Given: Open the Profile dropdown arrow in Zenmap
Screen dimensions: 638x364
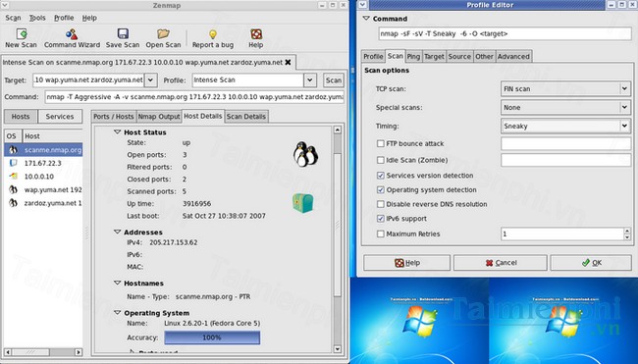Looking at the screenshot, I should click(310, 80).
